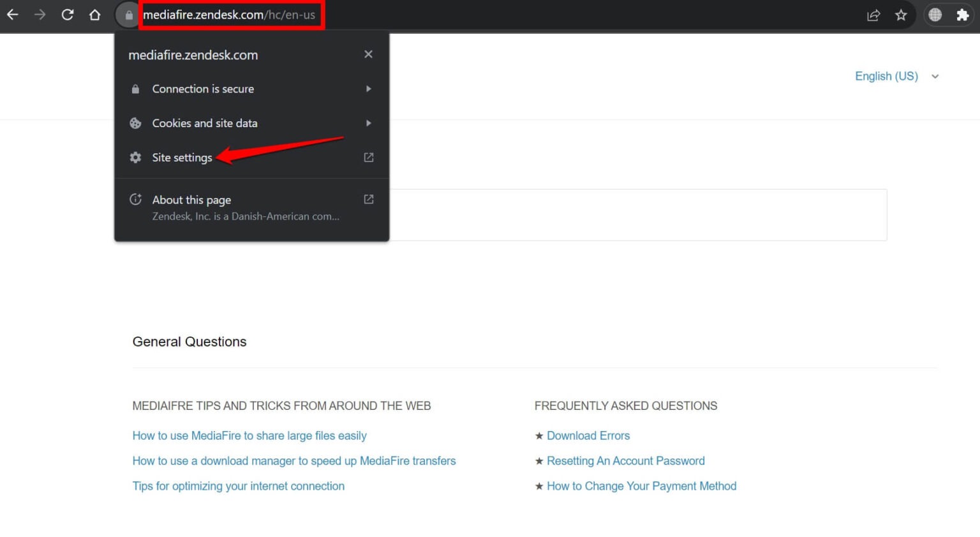Open the Download Errors link
The width and height of the screenshot is (980, 537).
point(588,435)
